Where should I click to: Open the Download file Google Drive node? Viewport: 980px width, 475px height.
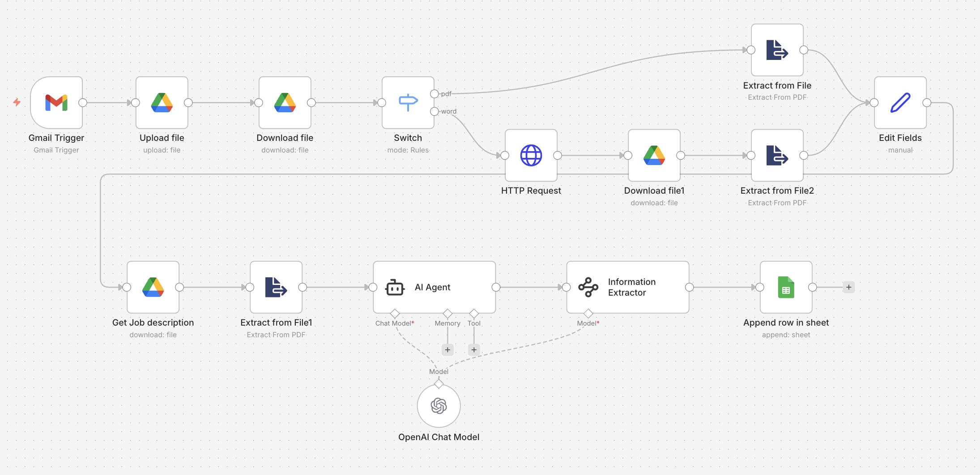285,103
